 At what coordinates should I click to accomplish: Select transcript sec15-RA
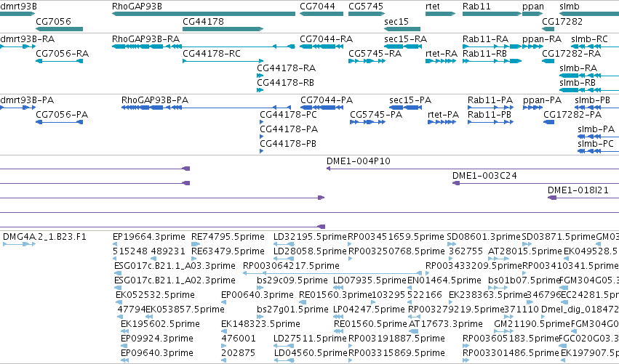point(403,46)
